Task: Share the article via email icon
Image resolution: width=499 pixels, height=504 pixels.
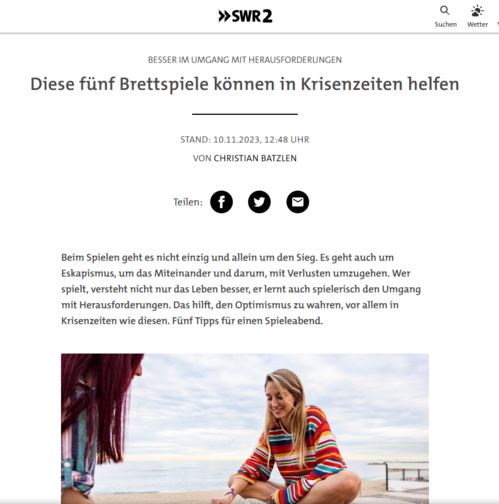Action: (x=298, y=202)
